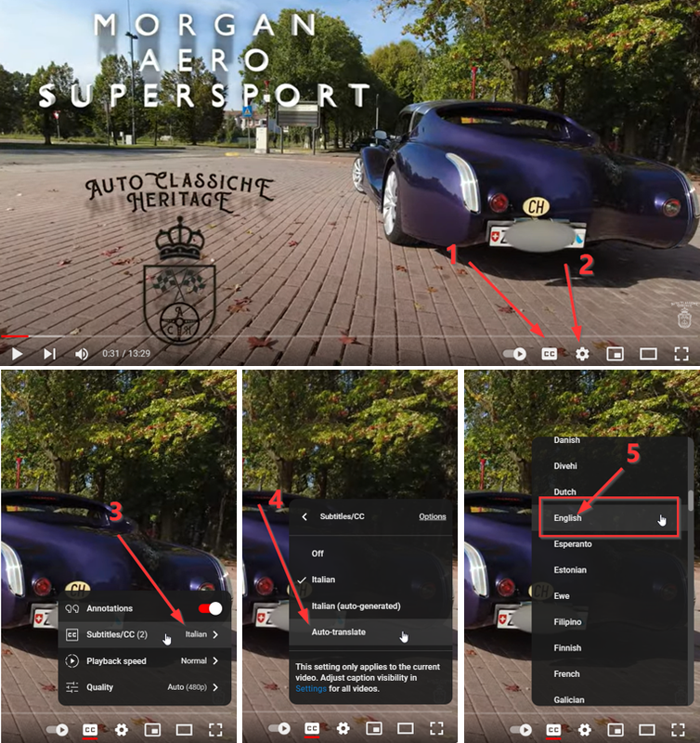Open the blue Settings link for caption visibility
This screenshot has height=743, width=700.
tap(311, 688)
